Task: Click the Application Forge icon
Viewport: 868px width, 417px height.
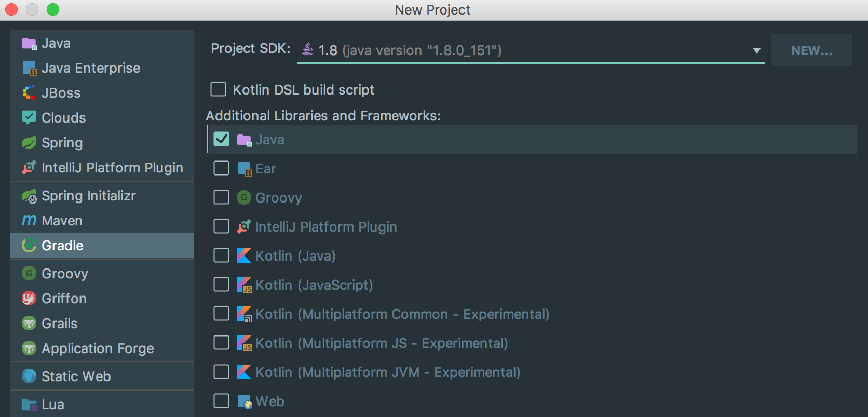Action: [29, 348]
